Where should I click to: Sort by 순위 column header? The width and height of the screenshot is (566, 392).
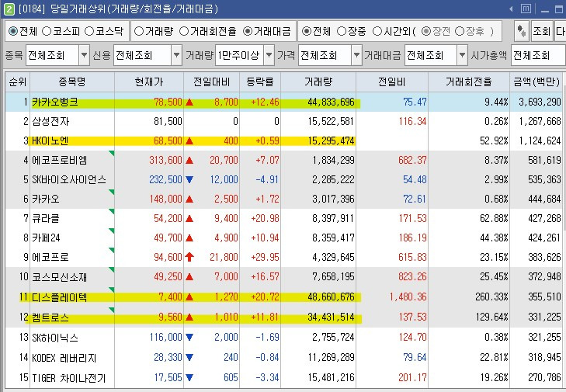[x=18, y=82]
